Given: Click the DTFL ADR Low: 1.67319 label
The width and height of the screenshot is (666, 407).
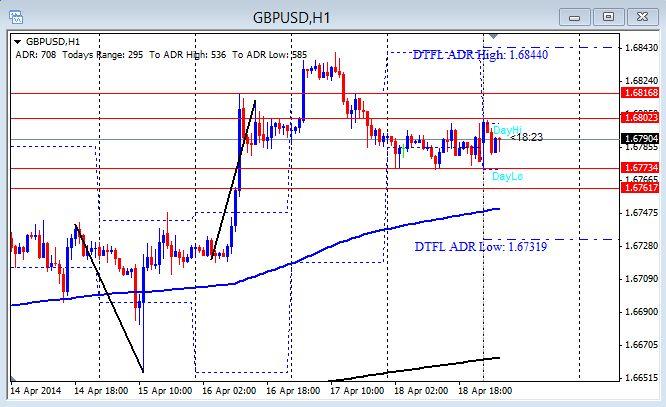Looking at the screenshot, I should click(481, 246).
